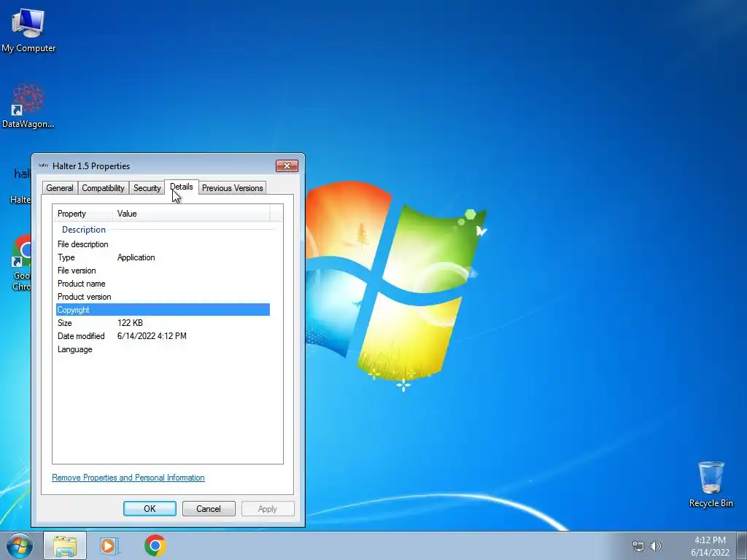Launch Google Chrome from taskbar
The image size is (747, 560).
click(x=155, y=545)
